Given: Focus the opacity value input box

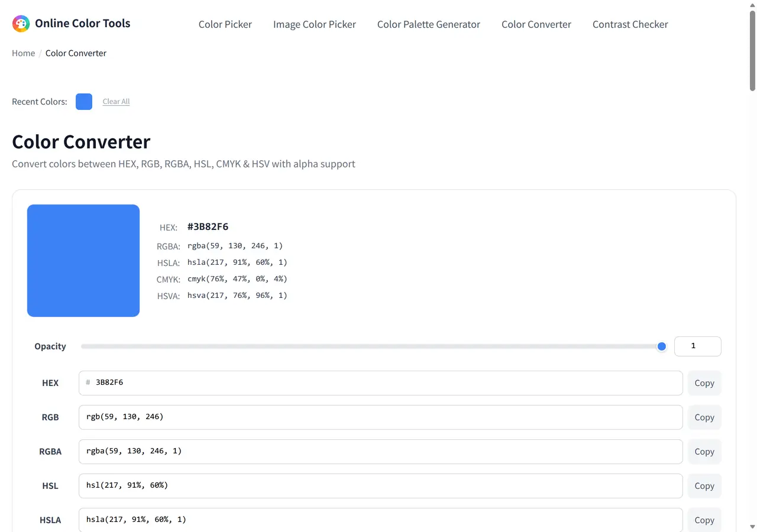Looking at the screenshot, I should (x=698, y=346).
